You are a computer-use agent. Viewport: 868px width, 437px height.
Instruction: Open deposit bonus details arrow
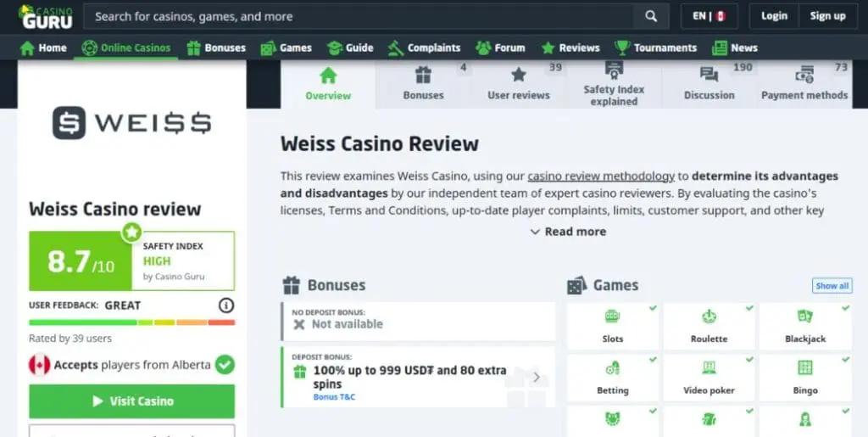[x=536, y=378]
